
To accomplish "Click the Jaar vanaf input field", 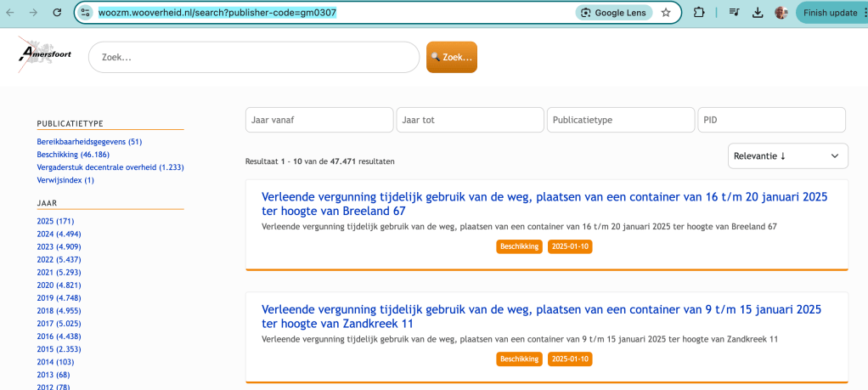I will tap(318, 120).
